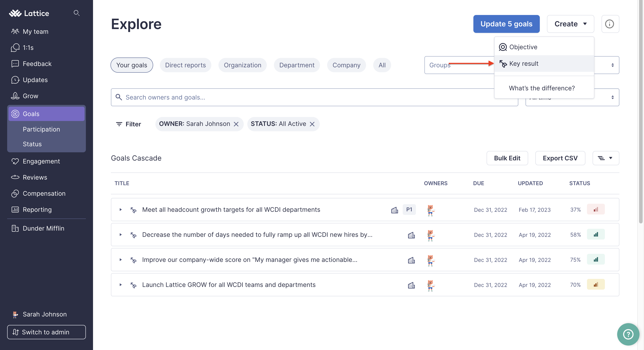Click owner avatar on Decrease the number row
644x350 pixels.
click(430, 235)
